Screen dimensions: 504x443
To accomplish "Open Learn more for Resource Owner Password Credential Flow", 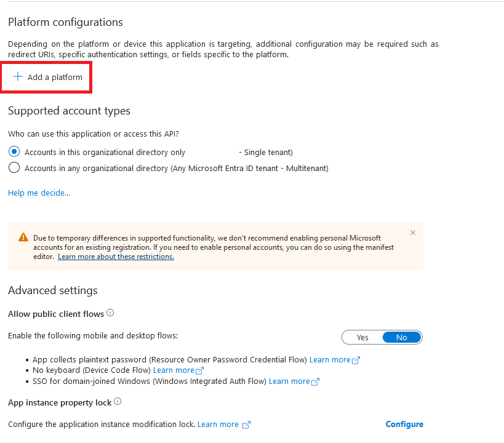I will point(330,360).
